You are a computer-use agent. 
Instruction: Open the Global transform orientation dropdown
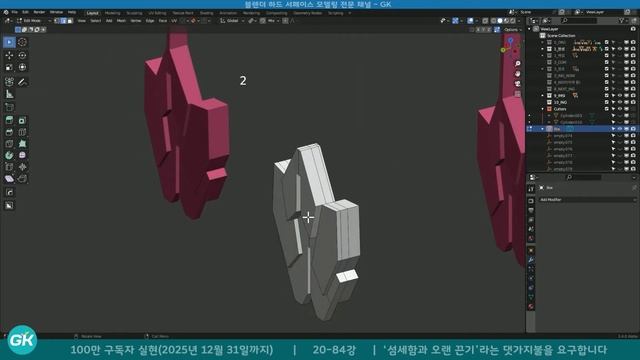point(232,21)
